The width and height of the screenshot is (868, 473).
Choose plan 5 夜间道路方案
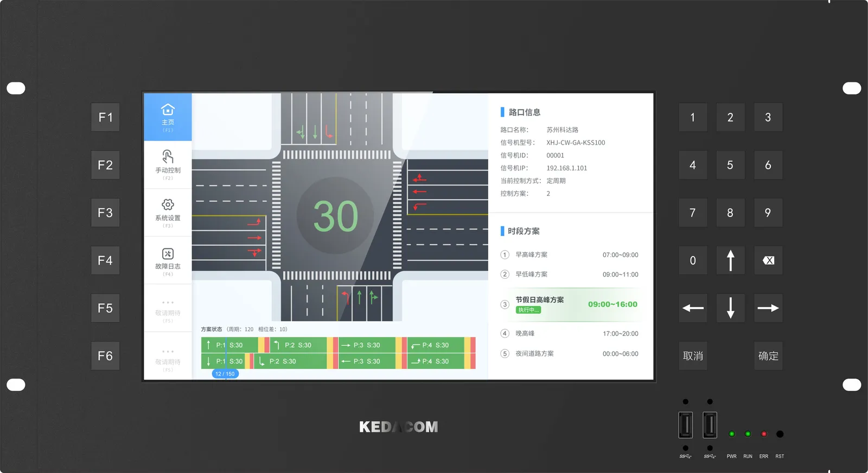click(534, 354)
